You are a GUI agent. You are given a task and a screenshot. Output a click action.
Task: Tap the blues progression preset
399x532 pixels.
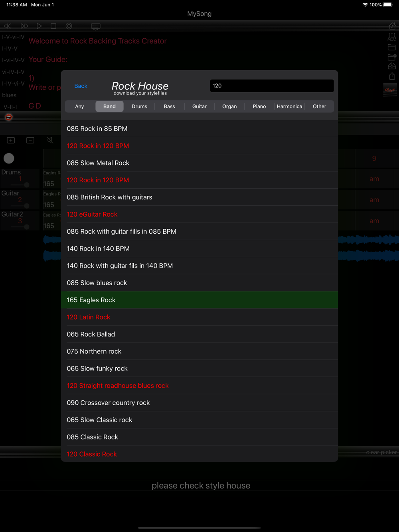coord(9,95)
